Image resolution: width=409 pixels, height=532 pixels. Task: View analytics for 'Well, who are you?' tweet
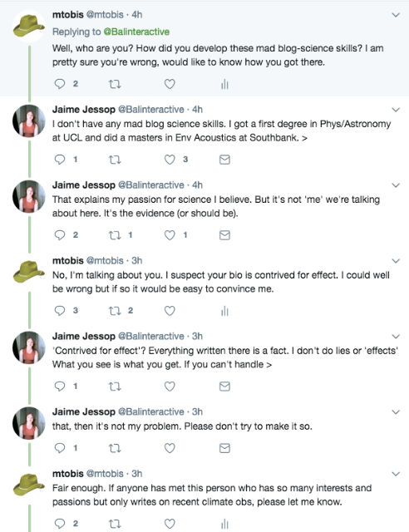(224, 84)
